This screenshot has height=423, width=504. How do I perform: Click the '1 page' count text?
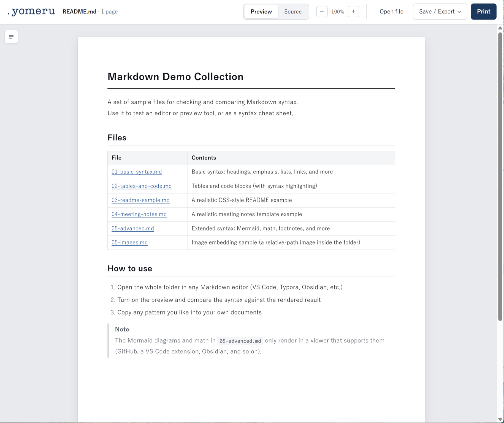click(x=109, y=12)
